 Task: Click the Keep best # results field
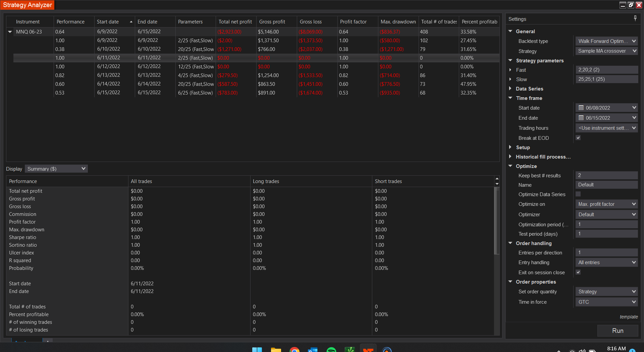click(x=606, y=175)
